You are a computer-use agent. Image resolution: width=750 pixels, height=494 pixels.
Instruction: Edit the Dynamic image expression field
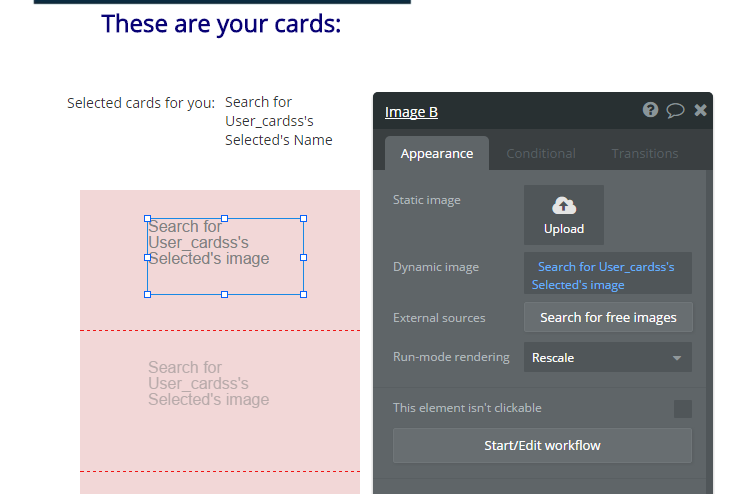(x=607, y=275)
